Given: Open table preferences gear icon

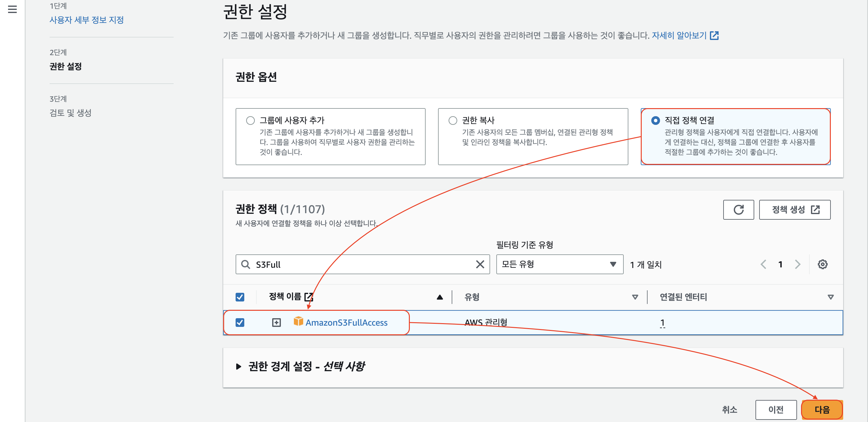Looking at the screenshot, I should click(822, 264).
